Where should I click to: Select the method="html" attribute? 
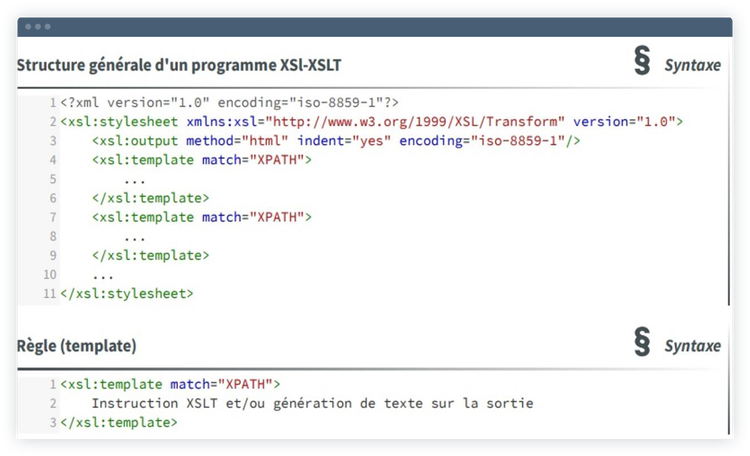237,141
